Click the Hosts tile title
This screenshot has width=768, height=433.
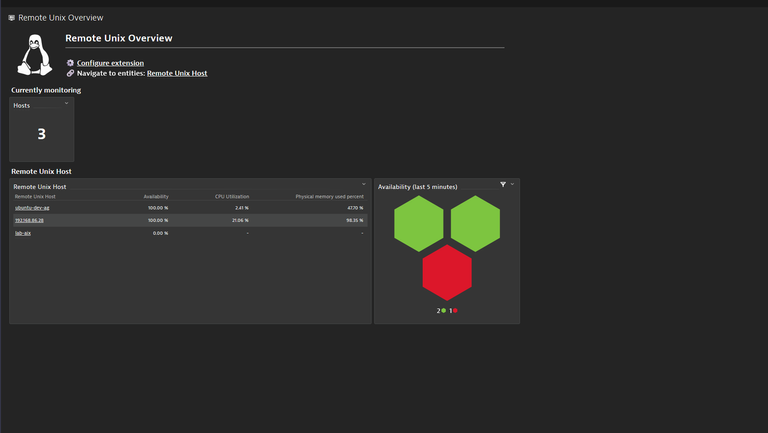(x=22, y=105)
